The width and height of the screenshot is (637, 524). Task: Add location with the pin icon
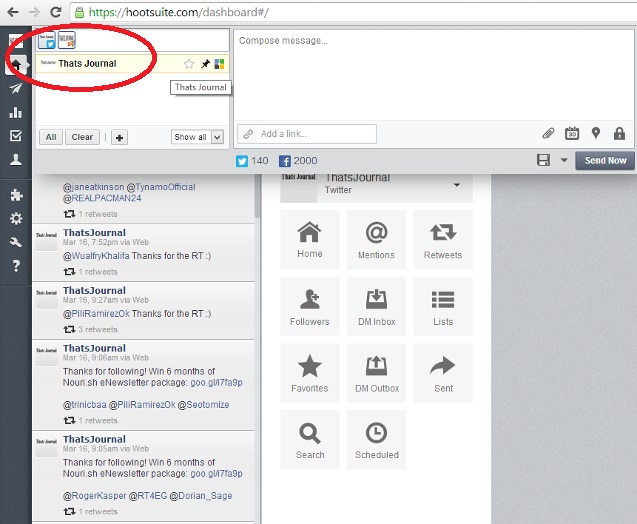[x=596, y=133]
